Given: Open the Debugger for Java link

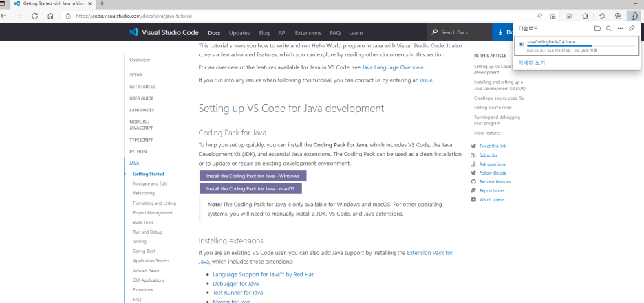Looking at the screenshot, I should pos(236,283).
